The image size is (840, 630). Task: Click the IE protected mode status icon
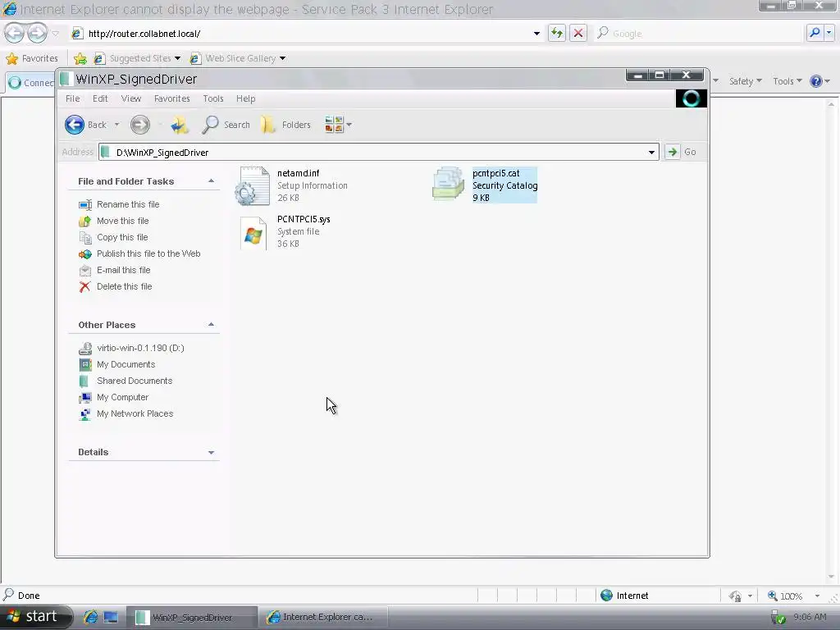pyautogui.click(x=736, y=596)
